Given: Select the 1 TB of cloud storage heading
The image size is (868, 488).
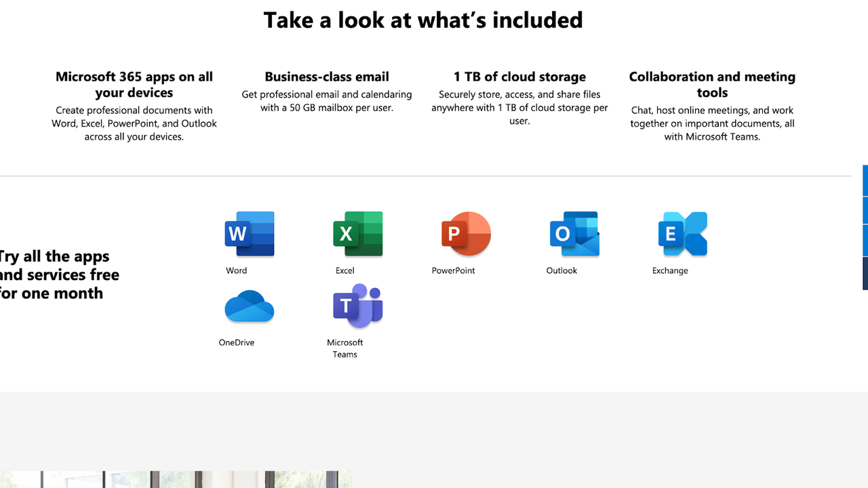Looking at the screenshot, I should tap(519, 77).
